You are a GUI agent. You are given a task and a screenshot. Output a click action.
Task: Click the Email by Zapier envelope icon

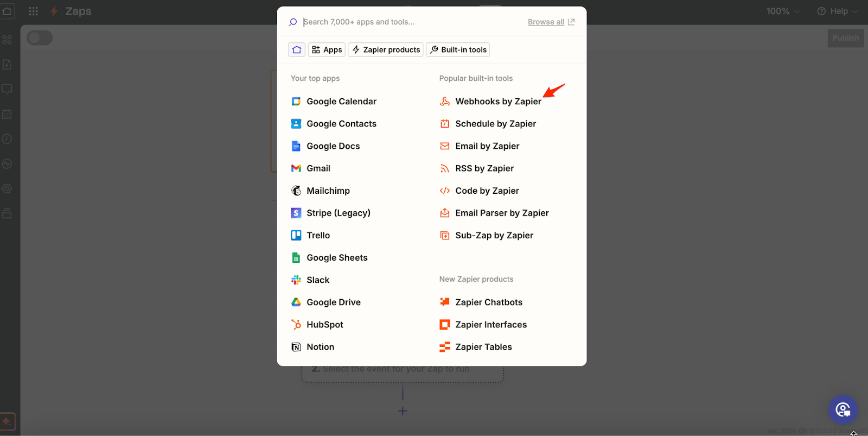click(x=445, y=146)
